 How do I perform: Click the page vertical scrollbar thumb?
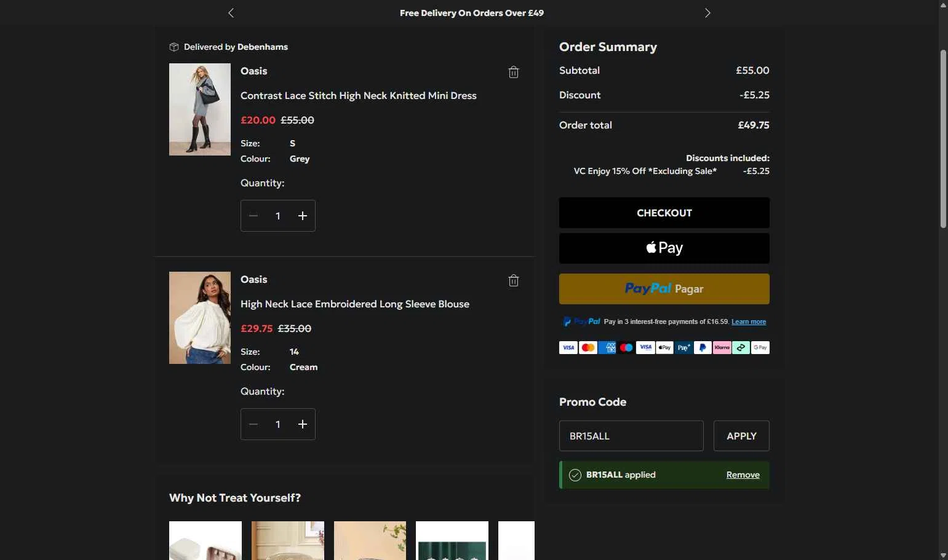coord(943,139)
